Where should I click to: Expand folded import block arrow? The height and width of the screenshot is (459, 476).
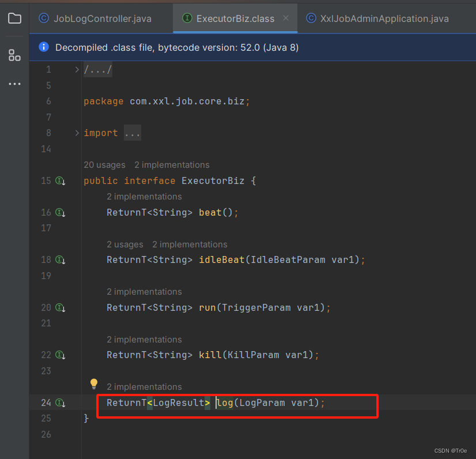coord(77,133)
